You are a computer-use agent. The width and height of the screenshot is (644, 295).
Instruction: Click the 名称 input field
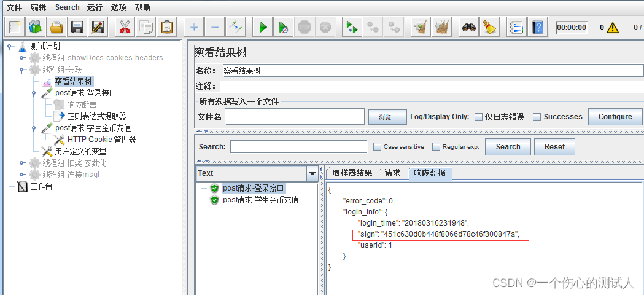(433, 71)
